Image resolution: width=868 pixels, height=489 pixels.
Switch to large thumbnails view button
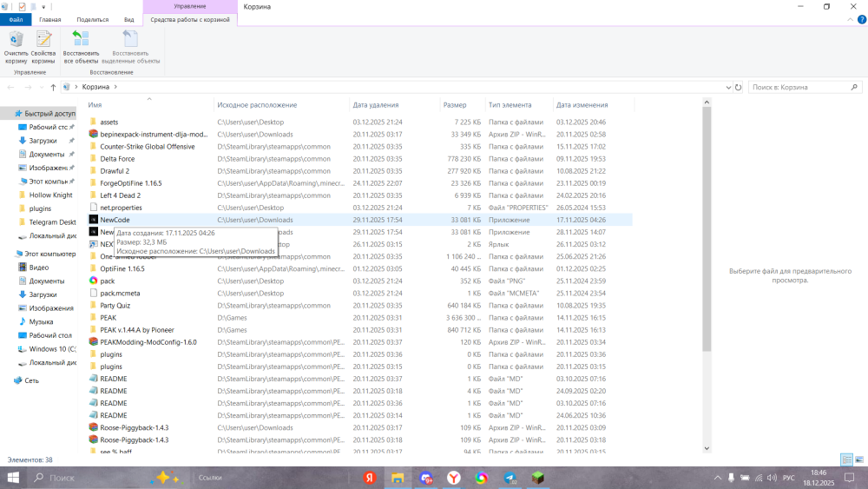pyautogui.click(x=859, y=459)
